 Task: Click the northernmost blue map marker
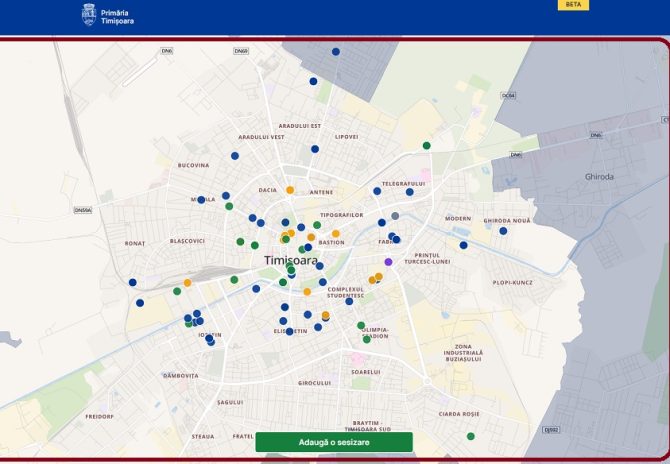coord(336,52)
